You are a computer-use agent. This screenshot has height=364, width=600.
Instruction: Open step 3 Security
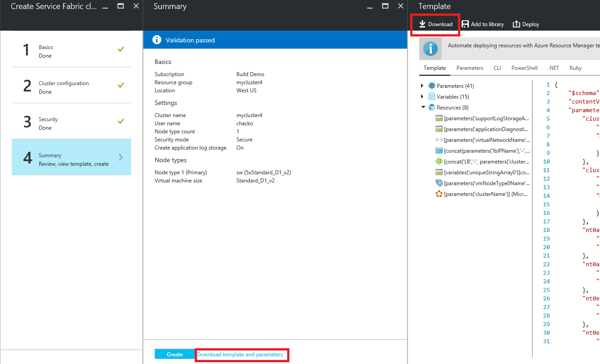[x=71, y=121]
